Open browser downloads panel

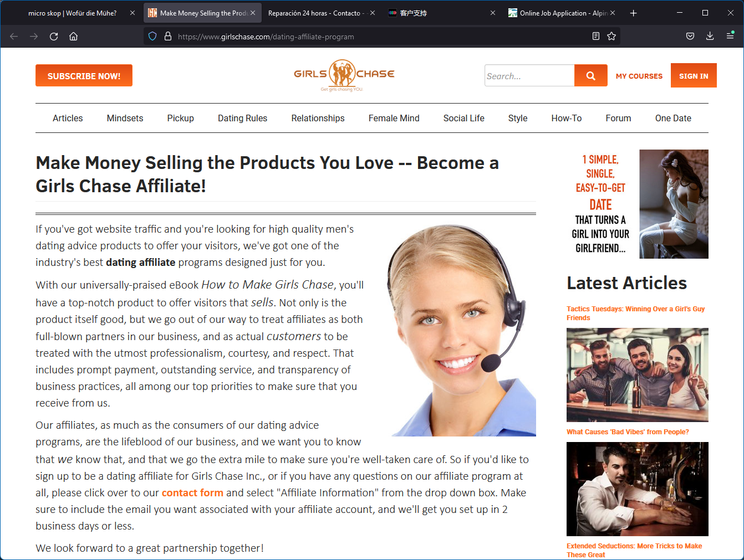[710, 36]
